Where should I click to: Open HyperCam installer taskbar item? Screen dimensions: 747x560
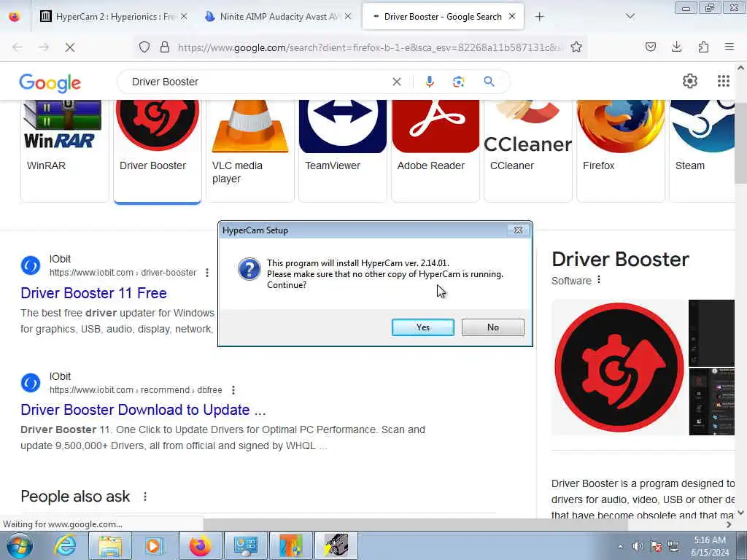pyautogui.click(x=336, y=545)
